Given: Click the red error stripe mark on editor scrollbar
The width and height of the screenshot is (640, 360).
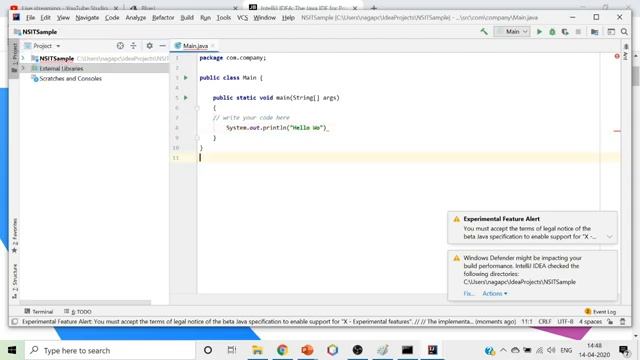Looking at the screenshot, I should point(617,131).
